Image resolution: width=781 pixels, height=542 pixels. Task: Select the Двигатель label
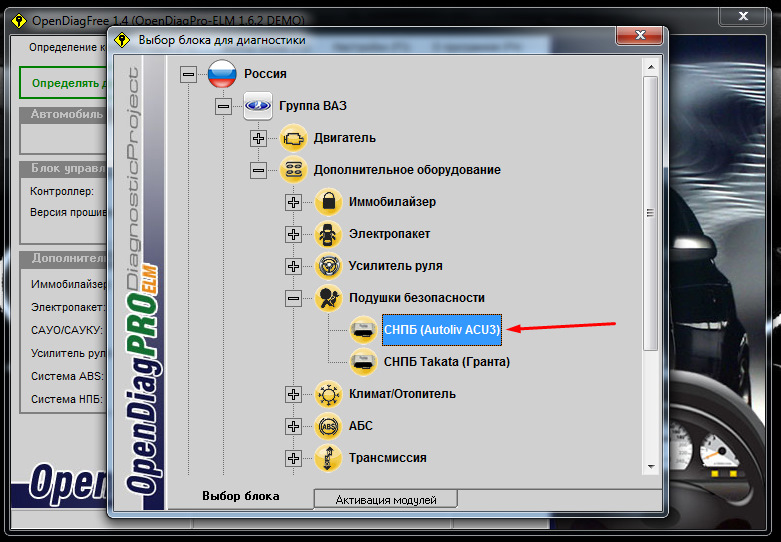point(345,138)
